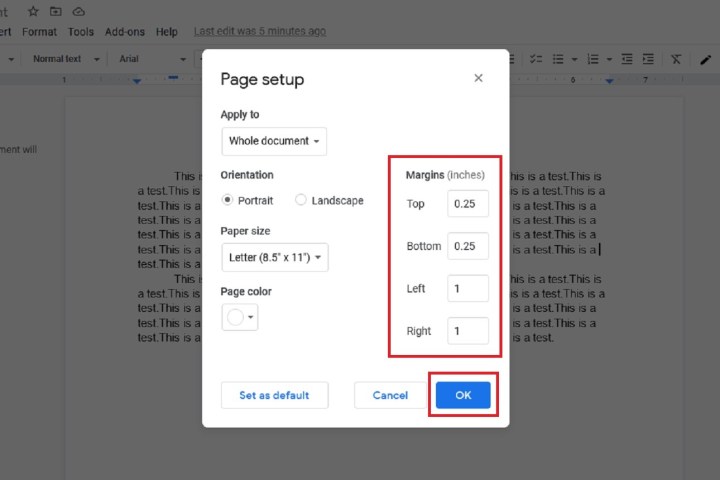Click the Top margin input field
The height and width of the screenshot is (480, 720).
(x=468, y=204)
